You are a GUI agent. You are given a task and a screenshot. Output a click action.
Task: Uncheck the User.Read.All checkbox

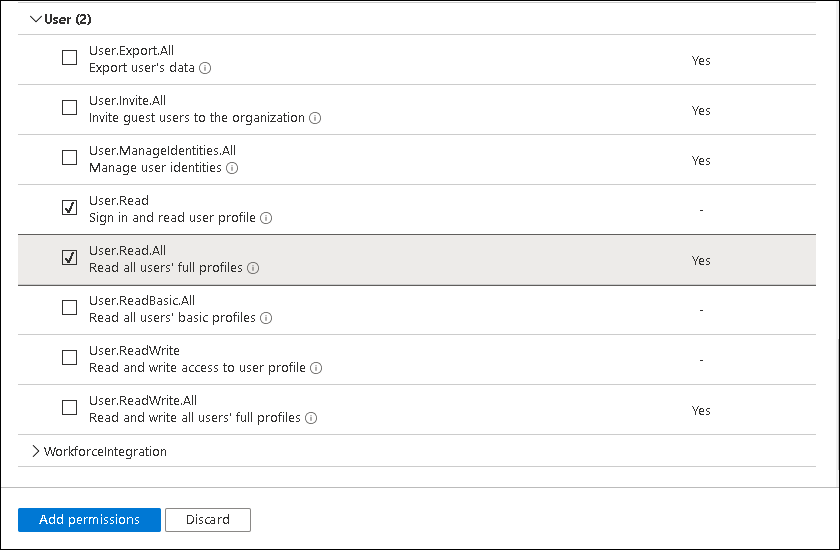pyautogui.click(x=69, y=258)
